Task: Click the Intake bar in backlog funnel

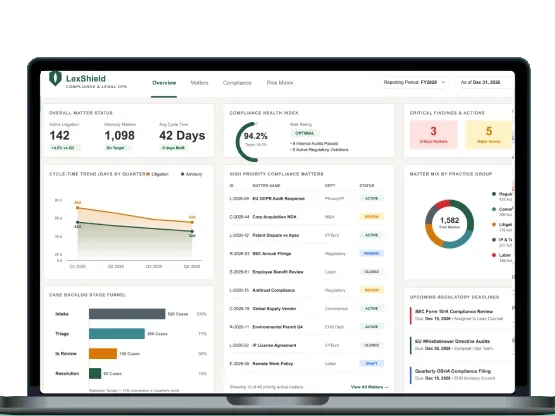Action: point(127,314)
